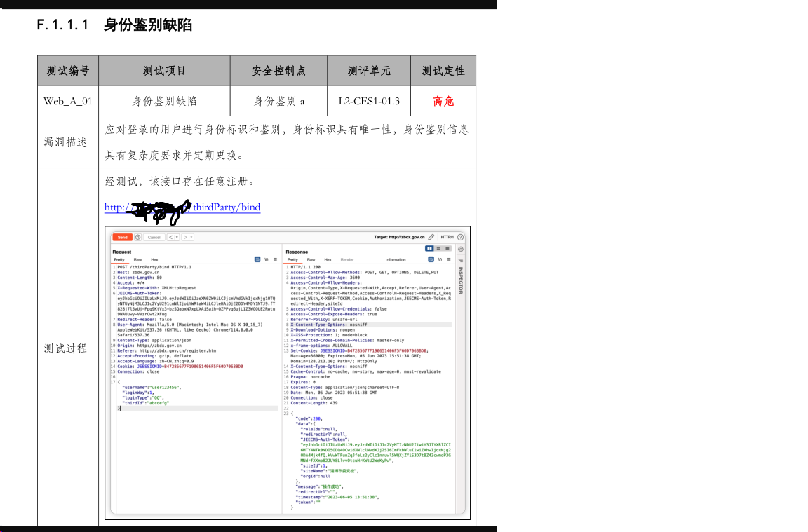808x532 pixels.
Task: Click the POST /thirdParty/bind request line
Action: pyautogui.click(x=154, y=267)
